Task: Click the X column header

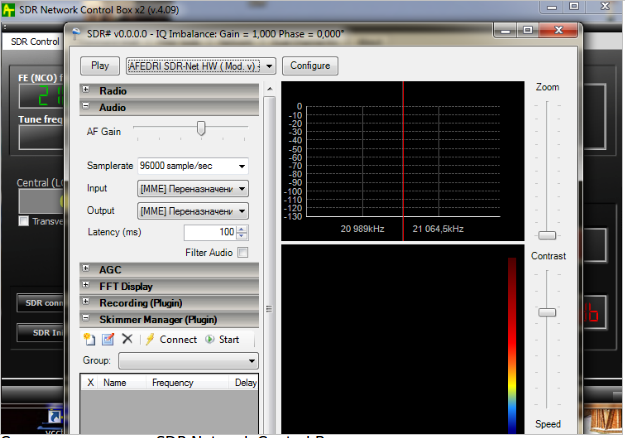Action: [90, 383]
